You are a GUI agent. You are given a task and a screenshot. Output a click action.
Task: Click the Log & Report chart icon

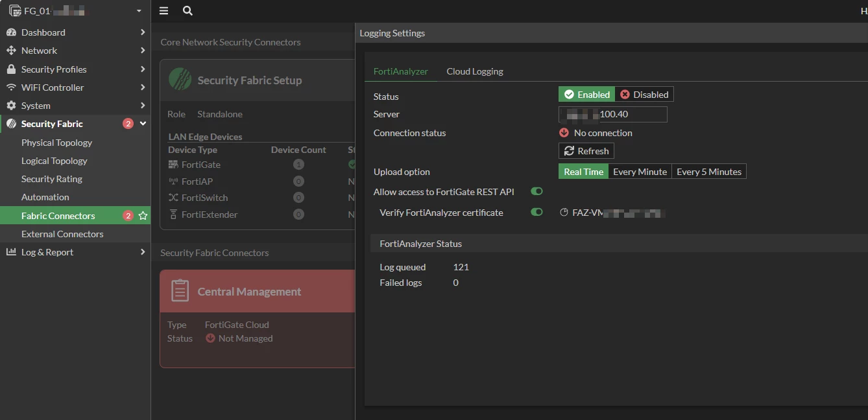11,252
